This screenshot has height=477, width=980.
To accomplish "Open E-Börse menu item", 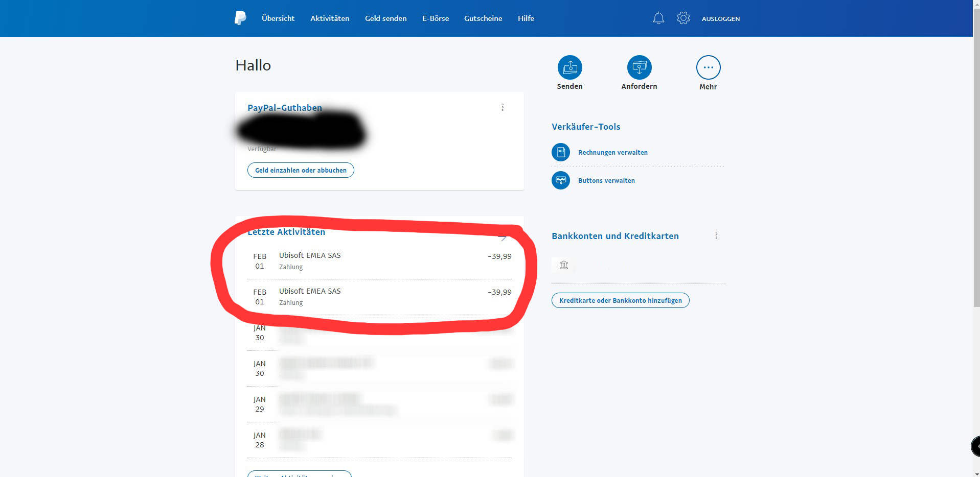I will pos(436,18).
